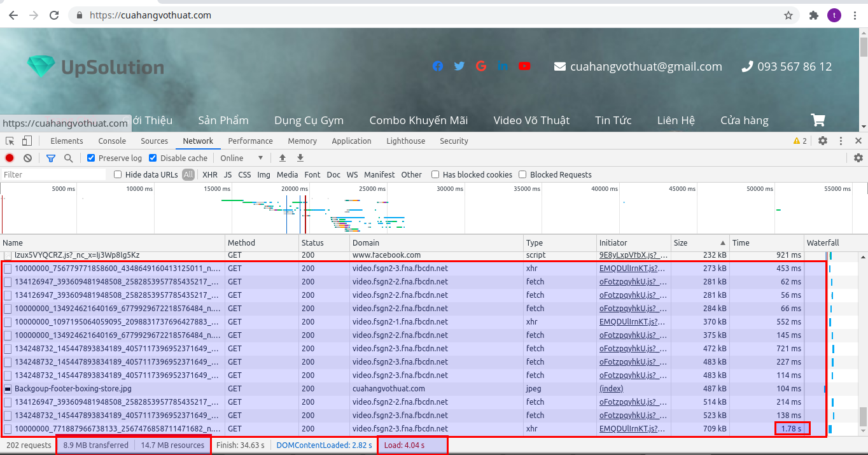Screen dimensions: 868x455
Task: Open the Video Võ Thuật menu link
Action: [531, 120]
